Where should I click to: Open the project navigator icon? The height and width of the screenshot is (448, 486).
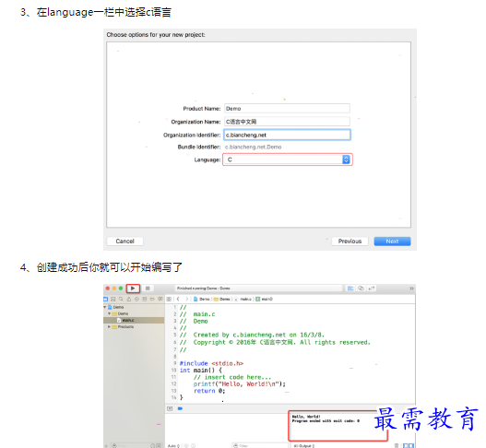[x=105, y=299]
